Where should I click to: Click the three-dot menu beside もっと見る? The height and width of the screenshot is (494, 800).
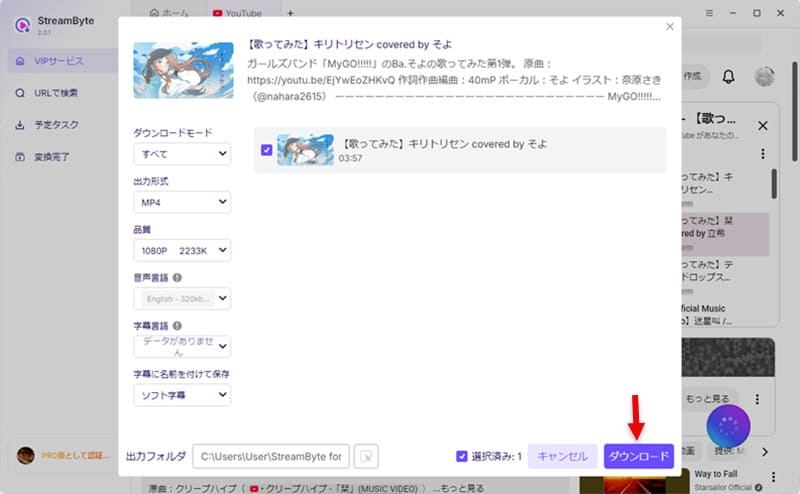[x=757, y=399]
